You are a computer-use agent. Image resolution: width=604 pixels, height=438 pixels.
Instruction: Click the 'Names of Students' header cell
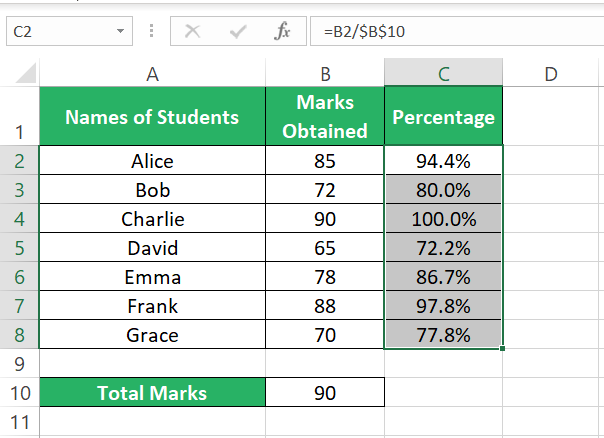153,116
